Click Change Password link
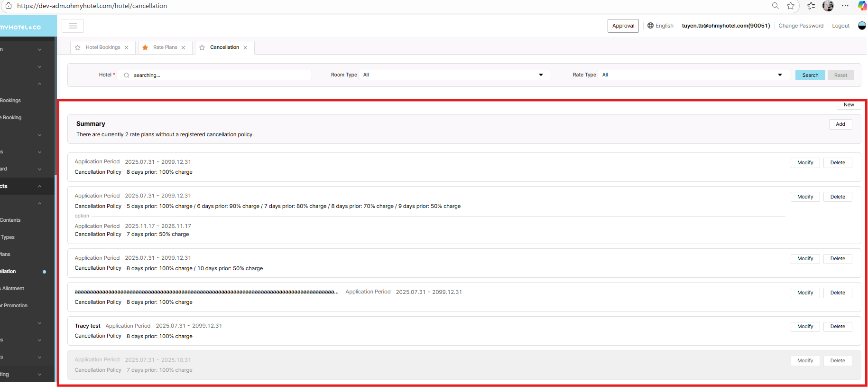The height and width of the screenshot is (387, 868). [801, 26]
